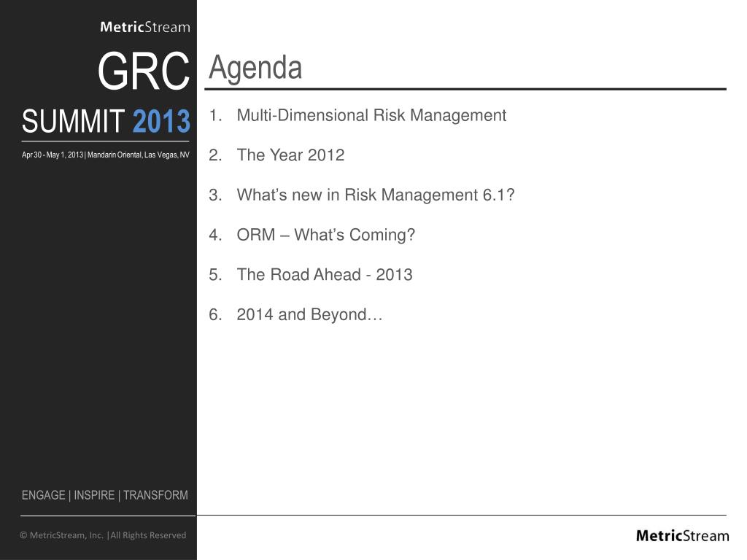Select agenda item 'The Year 2012'
The width and height of the screenshot is (747, 560).
(290, 155)
